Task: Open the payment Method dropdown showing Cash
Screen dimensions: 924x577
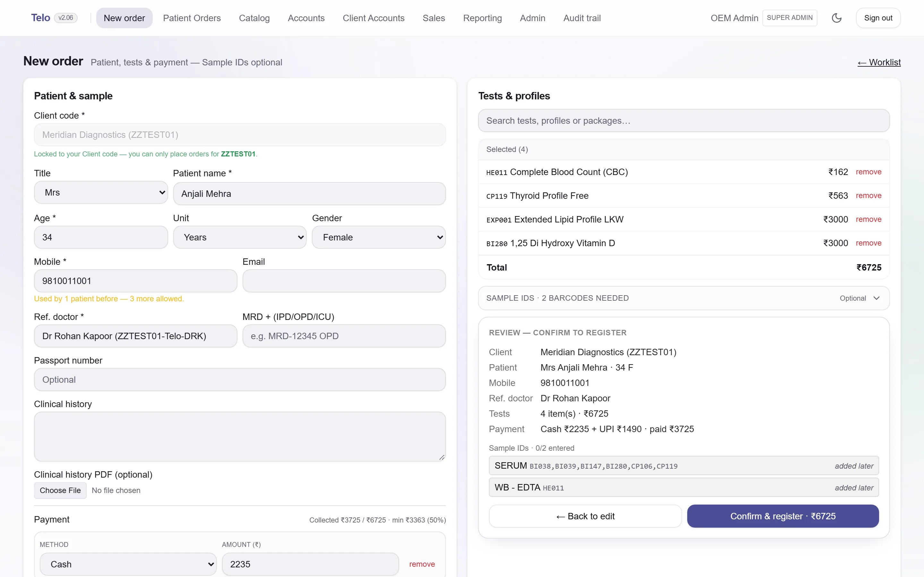Action: click(x=128, y=564)
